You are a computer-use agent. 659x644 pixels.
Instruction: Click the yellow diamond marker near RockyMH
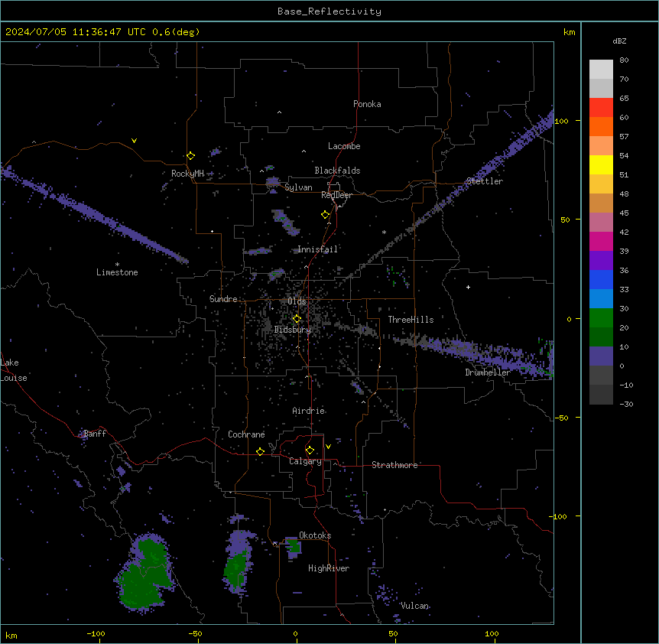pyautogui.click(x=191, y=156)
